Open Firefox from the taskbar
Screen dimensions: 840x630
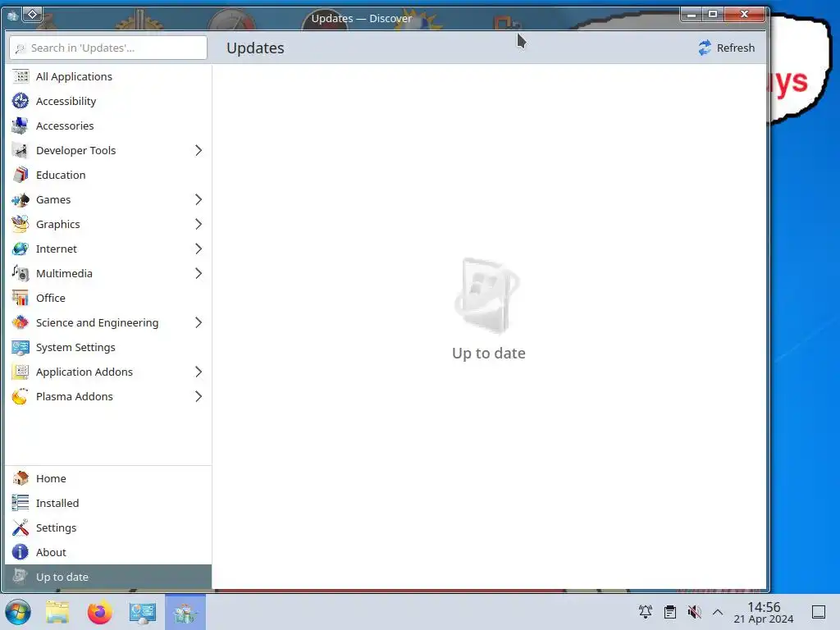tap(99, 612)
